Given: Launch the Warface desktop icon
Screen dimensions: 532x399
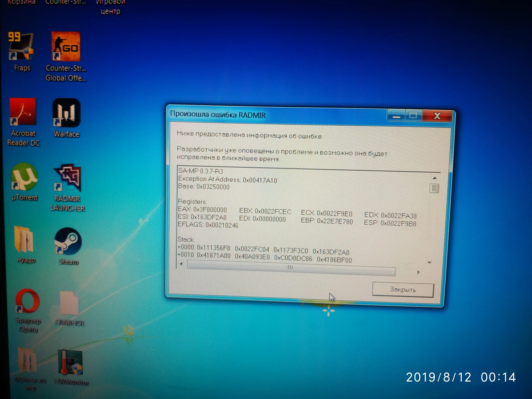Looking at the screenshot, I should click(66, 113).
